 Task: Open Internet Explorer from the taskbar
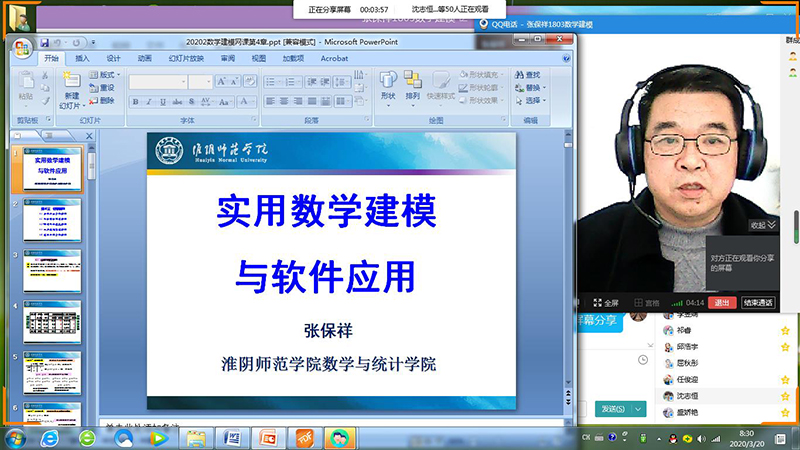(48, 438)
